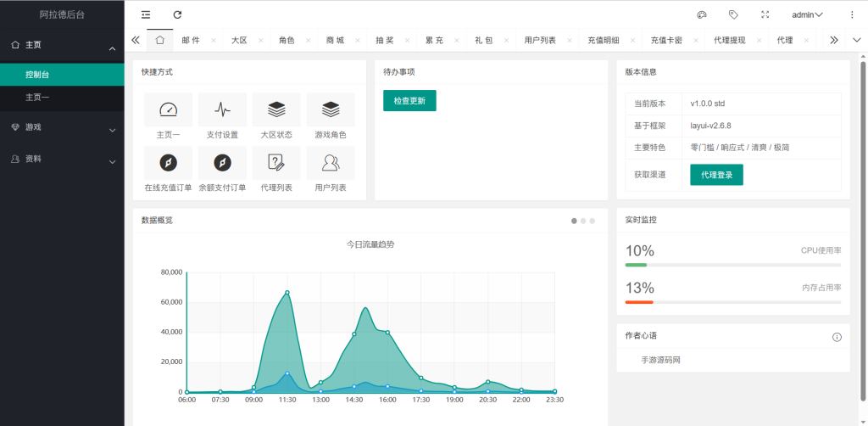Click the 代理登录 button
This screenshot has width=868, height=426.
(716, 175)
